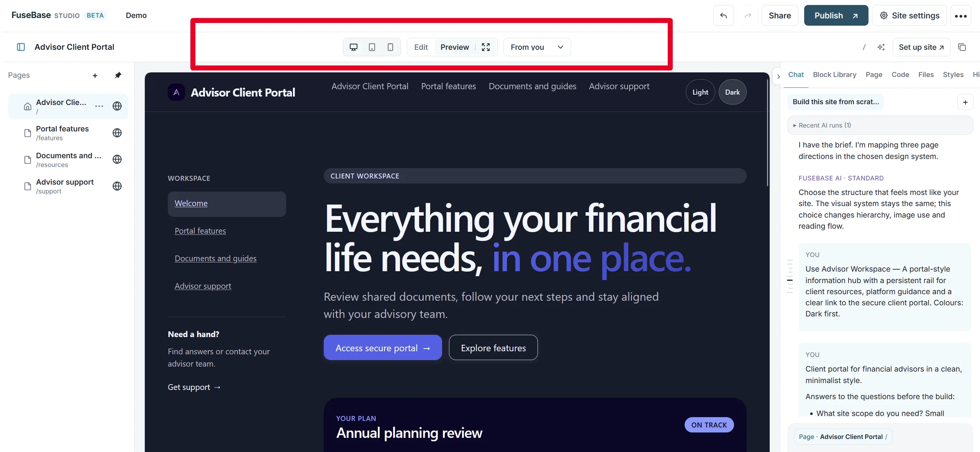Click the redo arrow button
This screenshot has width=980, height=452.
[x=748, y=15]
